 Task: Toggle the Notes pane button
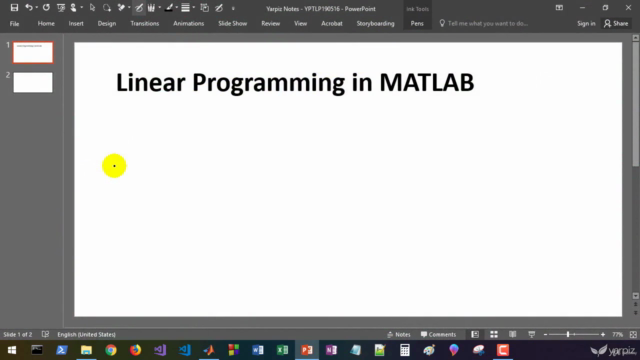click(x=399, y=334)
